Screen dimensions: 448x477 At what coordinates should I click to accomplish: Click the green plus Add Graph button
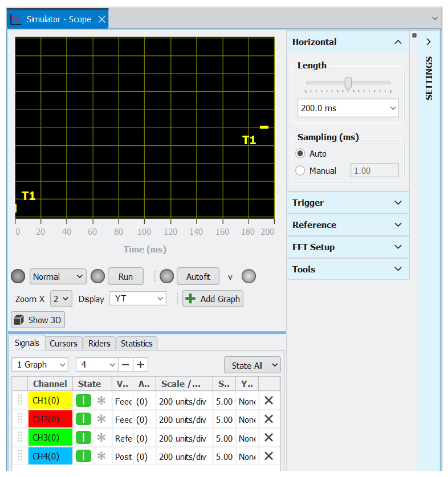click(213, 299)
